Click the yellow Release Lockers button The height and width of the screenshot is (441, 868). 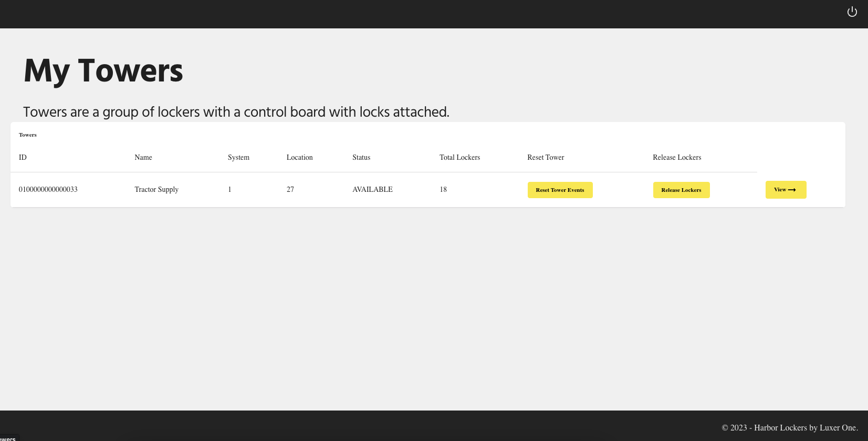pyautogui.click(x=681, y=190)
